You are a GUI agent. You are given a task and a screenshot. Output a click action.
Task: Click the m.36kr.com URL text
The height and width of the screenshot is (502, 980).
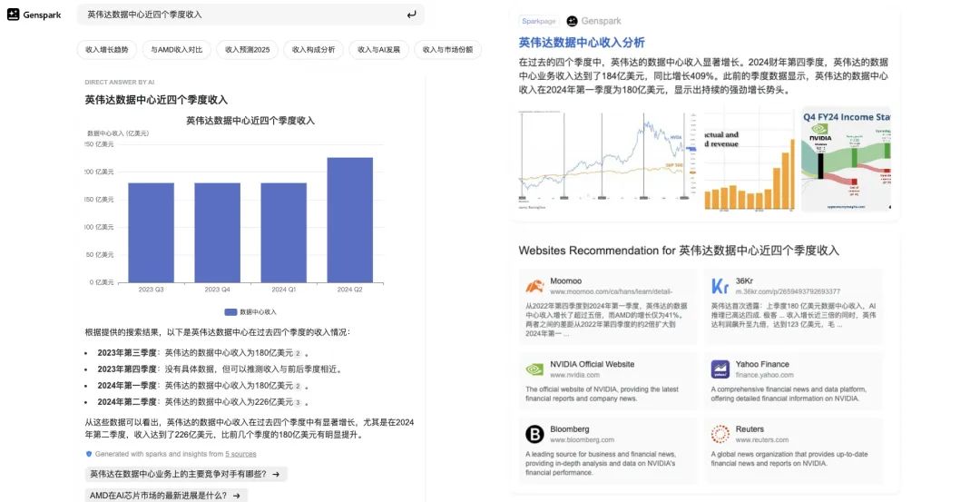click(x=788, y=292)
